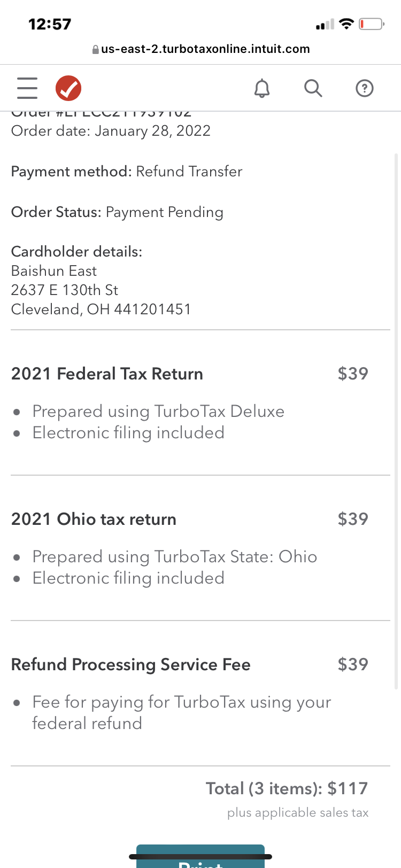Click the Print button
This screenshot has height=868, width=401.
click(200, 858)
